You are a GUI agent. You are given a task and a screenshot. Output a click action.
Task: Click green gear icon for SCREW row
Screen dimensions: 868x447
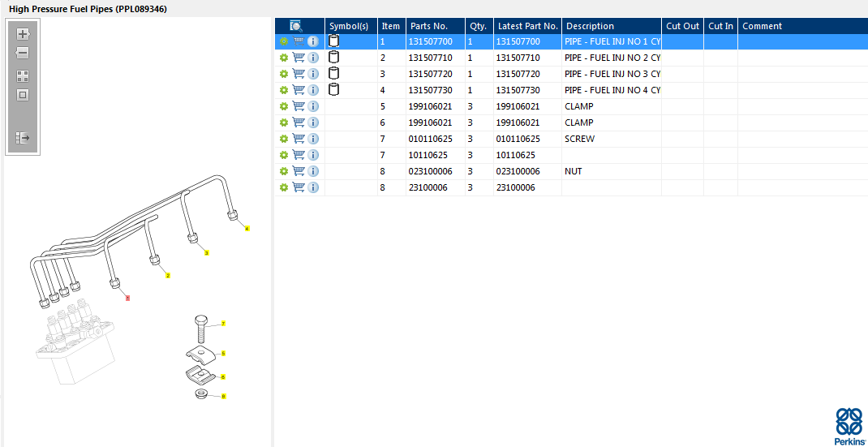284,139
